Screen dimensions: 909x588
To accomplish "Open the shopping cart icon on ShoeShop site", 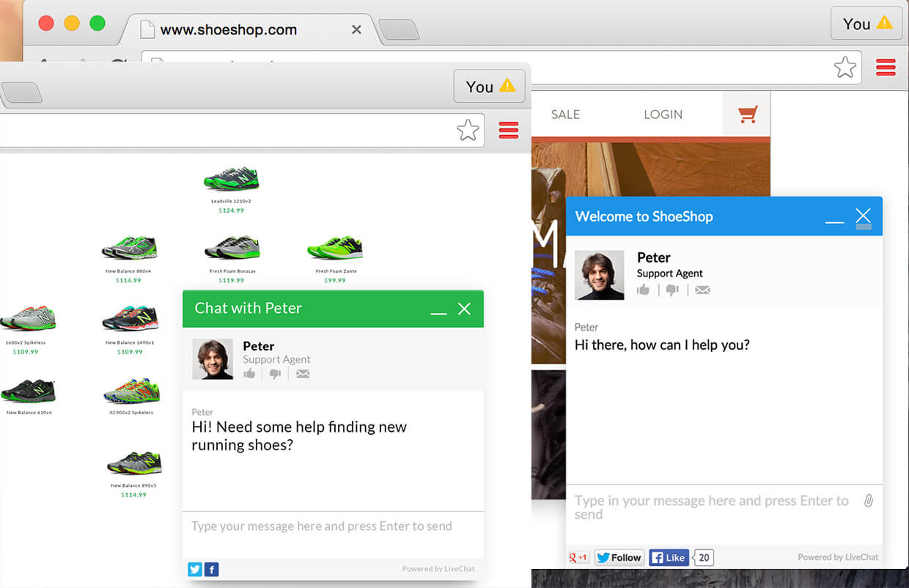I will click(747, 114).
